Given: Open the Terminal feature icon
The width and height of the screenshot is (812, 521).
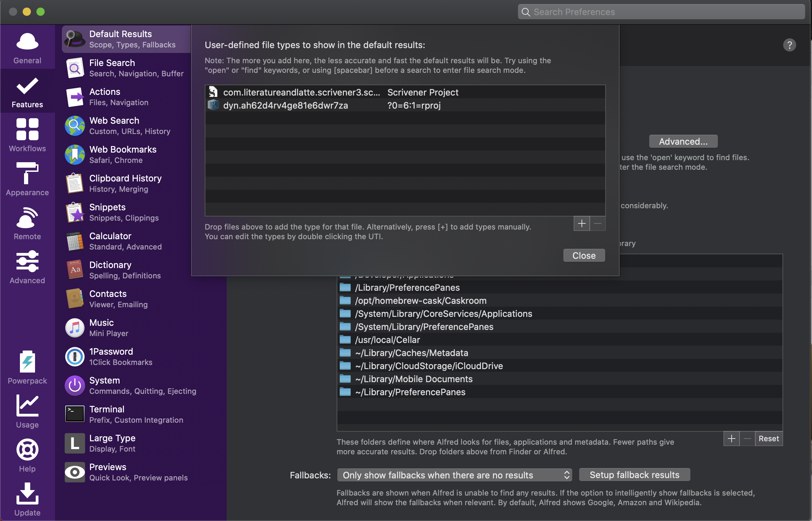Looking at the screenshot, I should coord(75,414).
